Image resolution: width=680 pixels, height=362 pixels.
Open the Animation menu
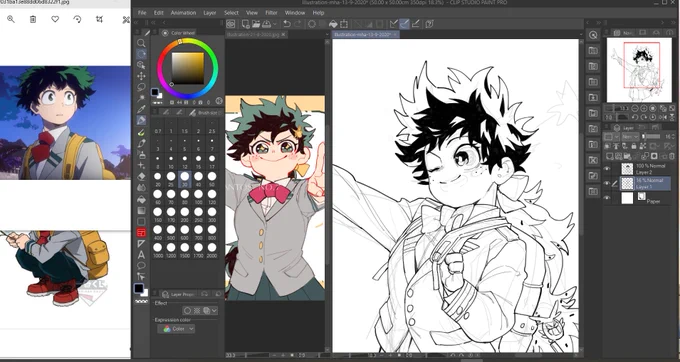(183, 13)
